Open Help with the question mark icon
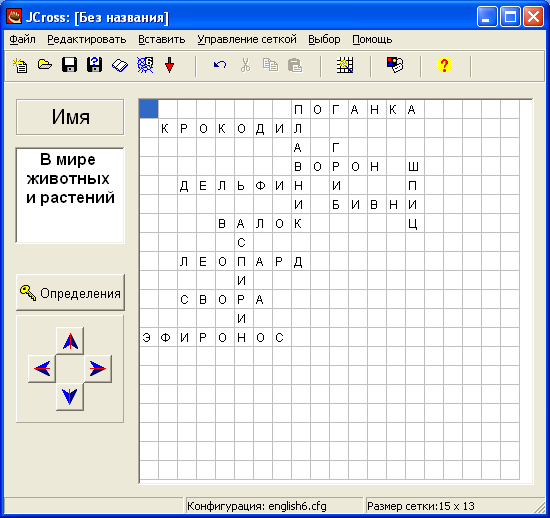Viewport: 550px width, 518px height. [x=444, y=65]
